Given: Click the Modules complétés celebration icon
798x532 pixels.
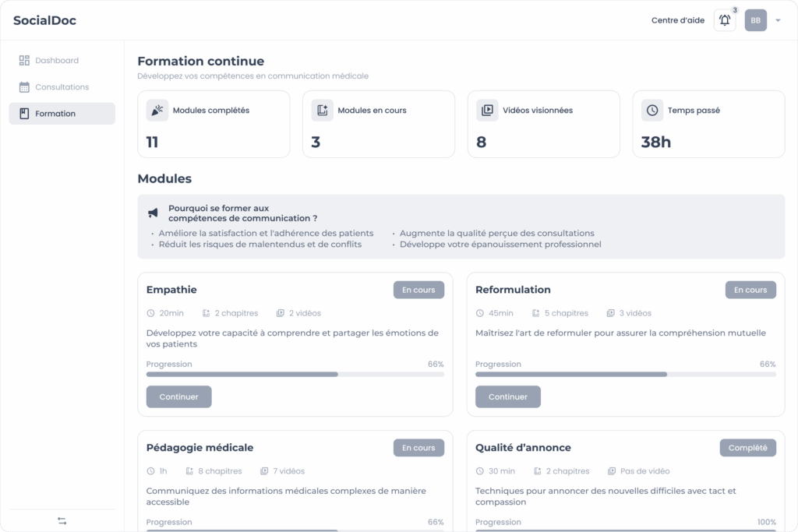Looking at the screenshot, I should point(157,111).
